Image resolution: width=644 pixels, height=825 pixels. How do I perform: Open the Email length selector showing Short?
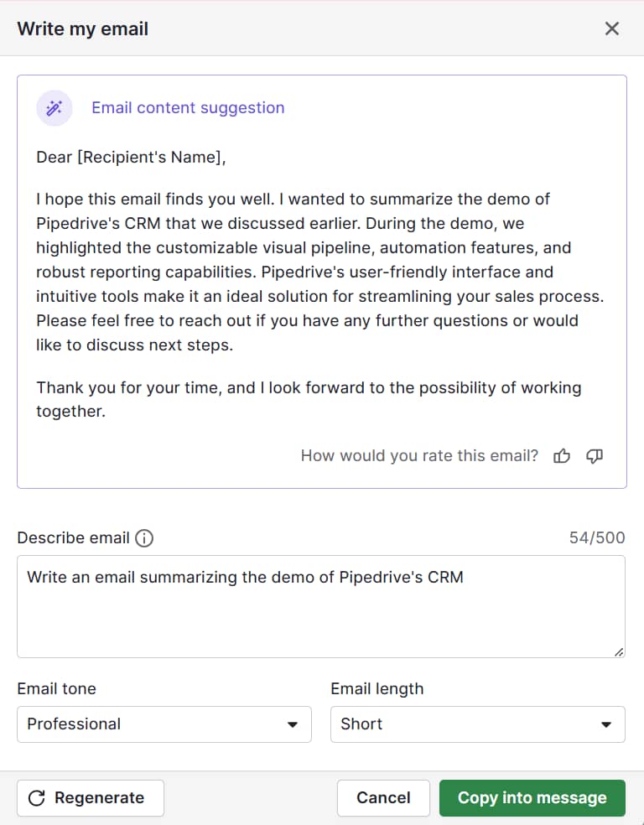(x=477, y=724)
